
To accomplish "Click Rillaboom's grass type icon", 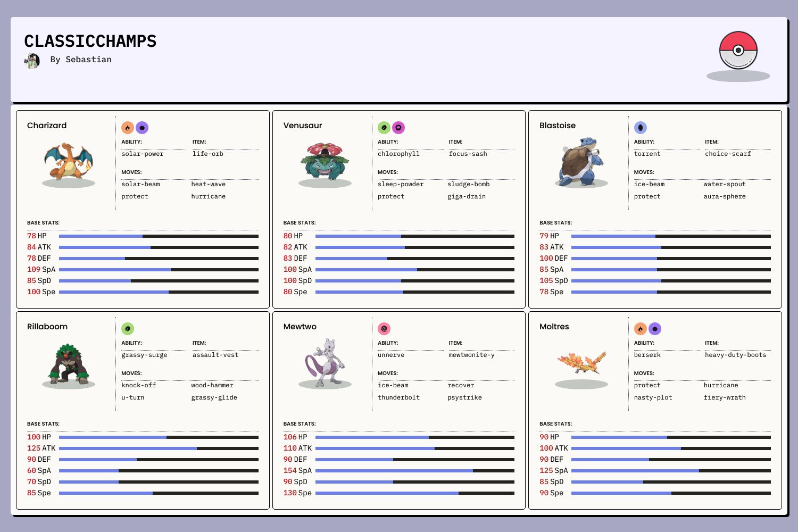I will pos(128,329).
